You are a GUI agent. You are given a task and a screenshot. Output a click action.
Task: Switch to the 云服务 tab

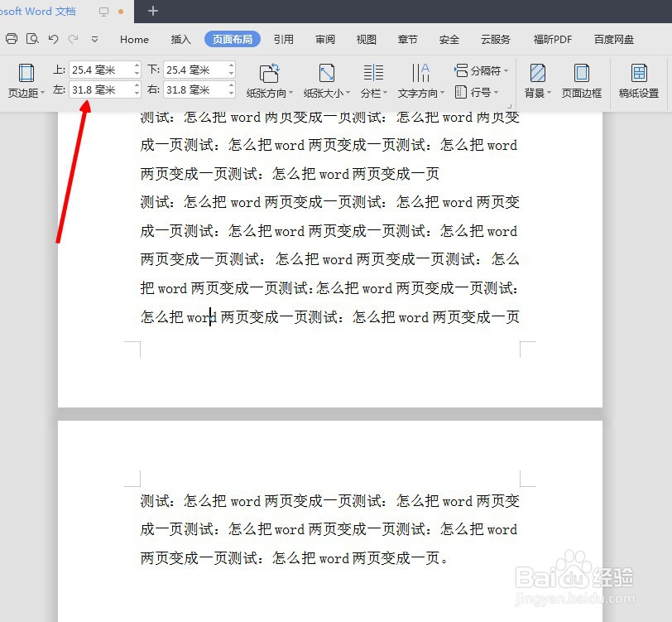pos(496,40)
